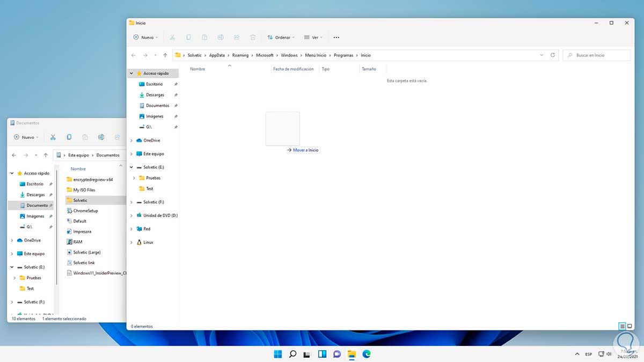Select Test folder in Inicio window sidebar

pos(149,189)
